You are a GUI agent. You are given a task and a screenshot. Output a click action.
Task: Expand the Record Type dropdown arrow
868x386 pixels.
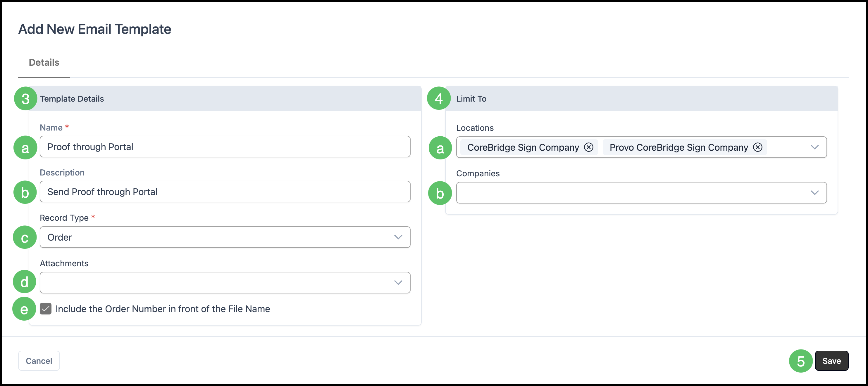click(398, 237)
